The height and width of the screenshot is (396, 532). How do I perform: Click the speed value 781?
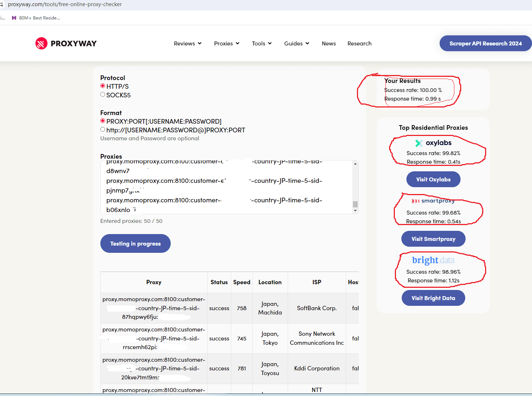242,368
